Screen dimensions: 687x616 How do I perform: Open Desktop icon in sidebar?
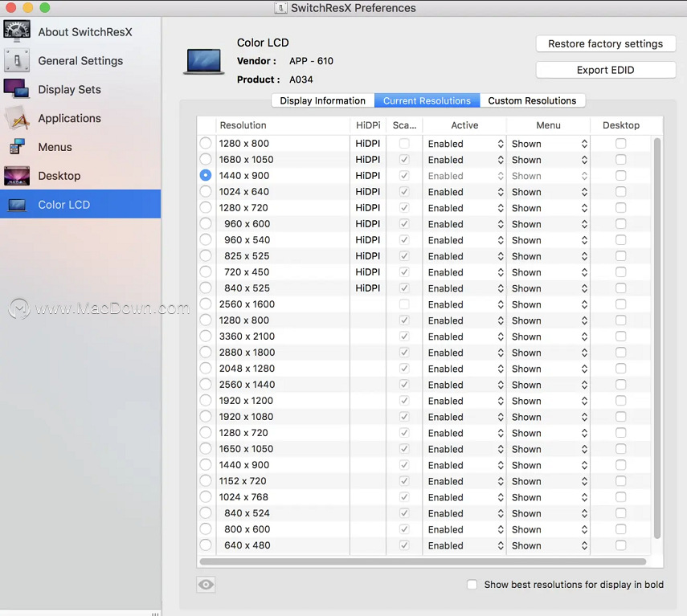17,176
